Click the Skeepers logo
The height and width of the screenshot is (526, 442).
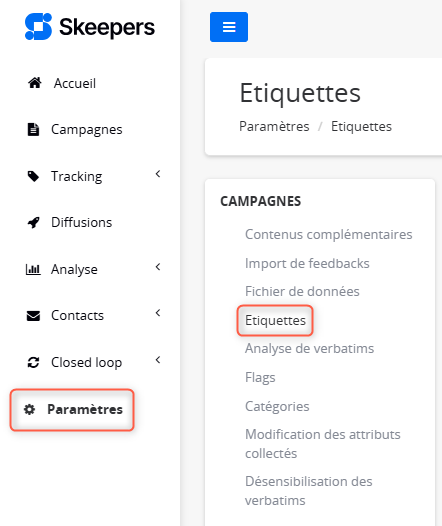pos(90,27)
